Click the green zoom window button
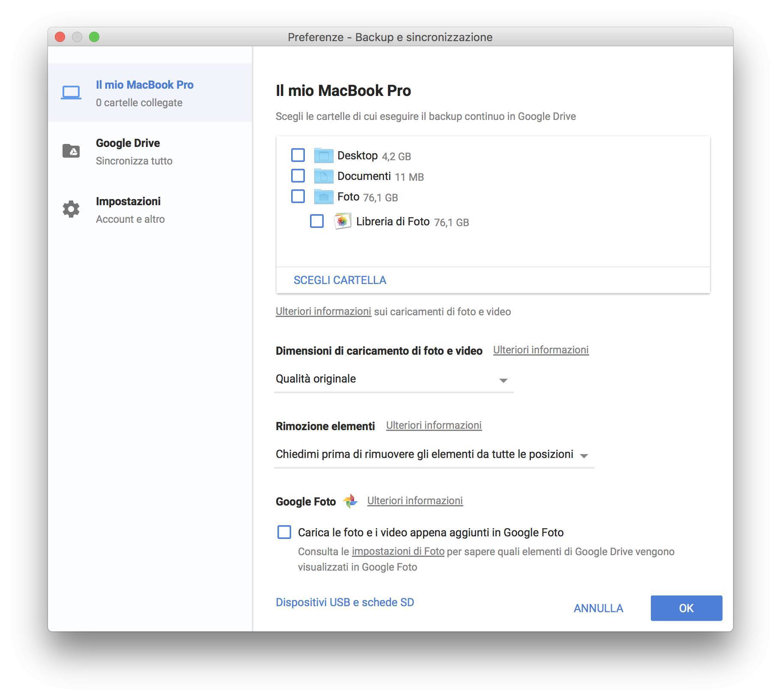Screen dimensions: 781x700 (x=94, y=37)
